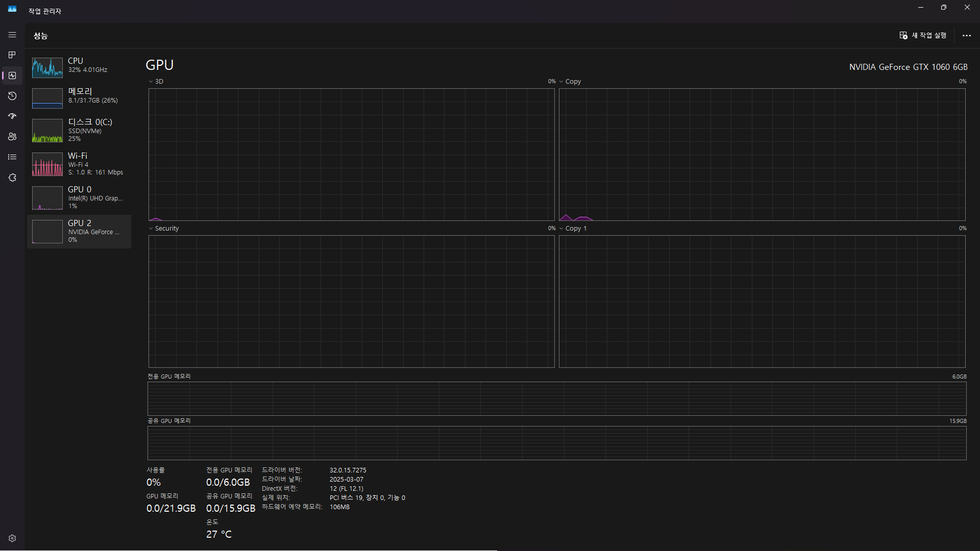Select the GPU 0 Intel UHD entry
The height and width of the screenshot is (551, 980).
tap(79, 197)
